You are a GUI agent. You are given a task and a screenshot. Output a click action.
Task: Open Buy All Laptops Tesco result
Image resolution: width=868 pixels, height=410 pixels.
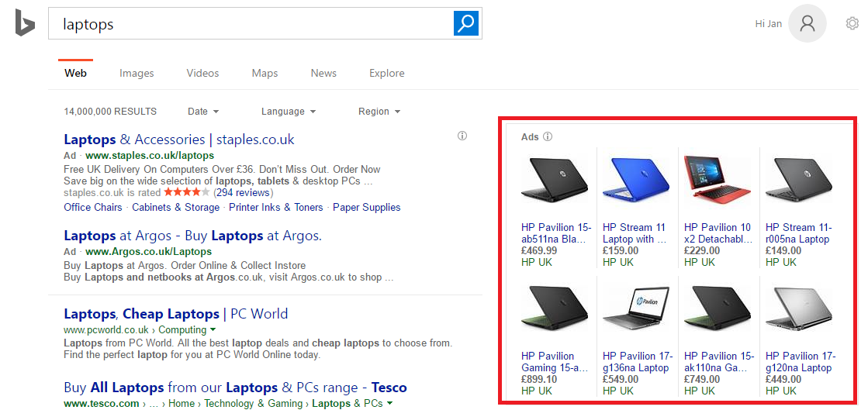pos(235,388)
